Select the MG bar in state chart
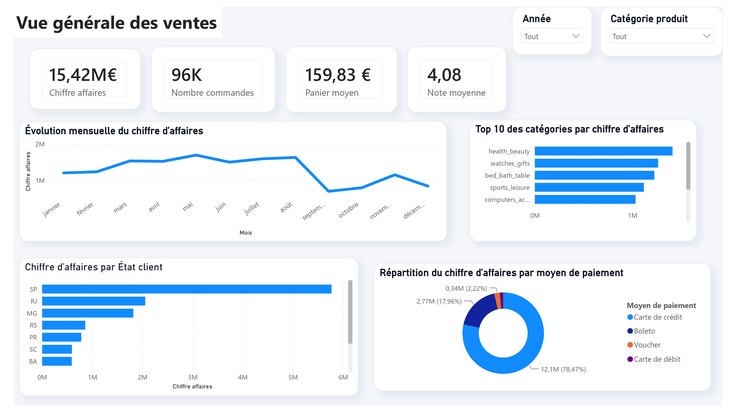 click(x=88, y=313)
